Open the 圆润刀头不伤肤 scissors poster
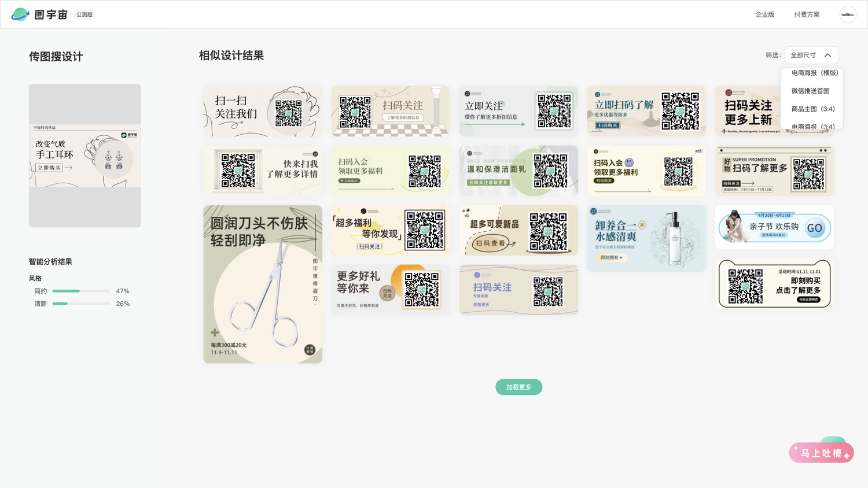This screenshot has width=868, height=488. [x=263, y=284]
